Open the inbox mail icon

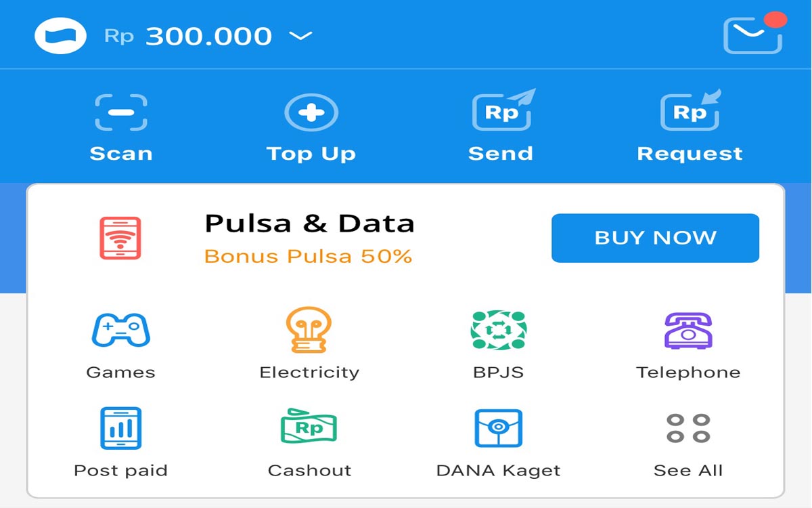tap(753, 35)
